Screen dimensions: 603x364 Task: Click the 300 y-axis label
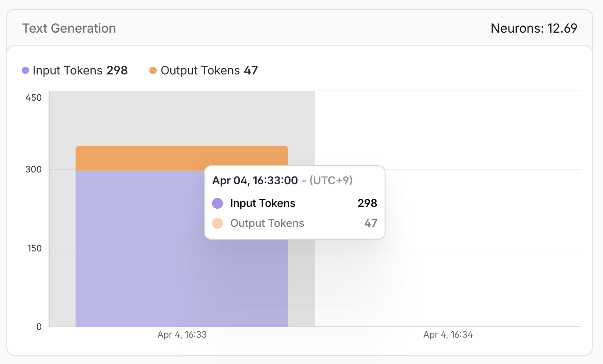pos(34,169)
